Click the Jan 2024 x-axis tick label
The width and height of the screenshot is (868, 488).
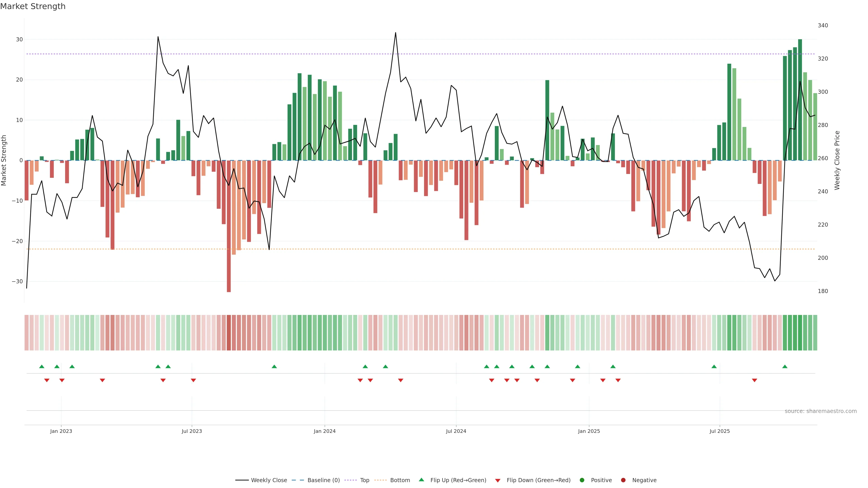pyautogui.click(x=325, y=431)
